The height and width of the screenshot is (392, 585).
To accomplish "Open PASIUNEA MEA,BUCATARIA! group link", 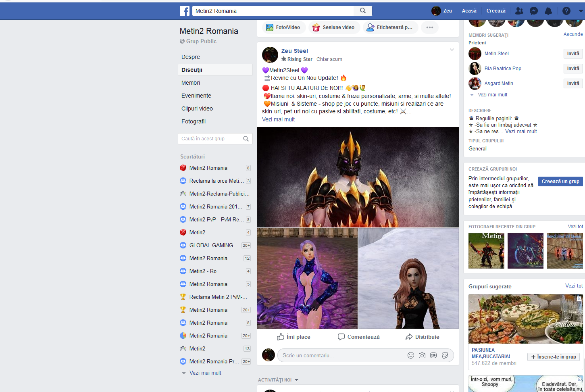I will pyautogui.click(x=491, y=353).
